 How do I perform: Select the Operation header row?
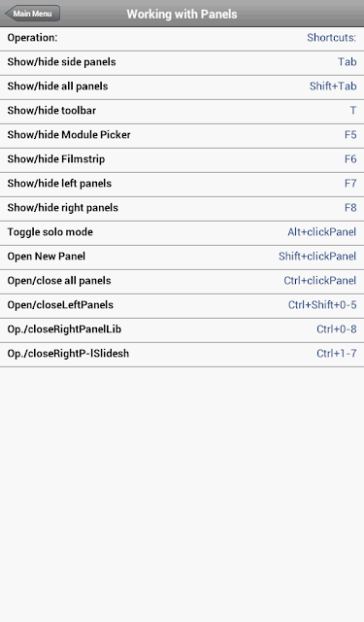(x=182, y=39)
